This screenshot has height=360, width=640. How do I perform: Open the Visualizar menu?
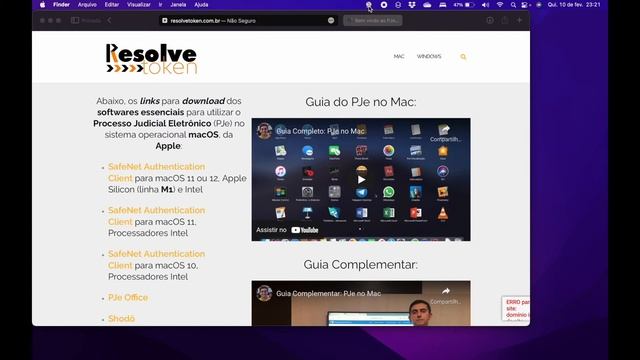pos(138,5)
